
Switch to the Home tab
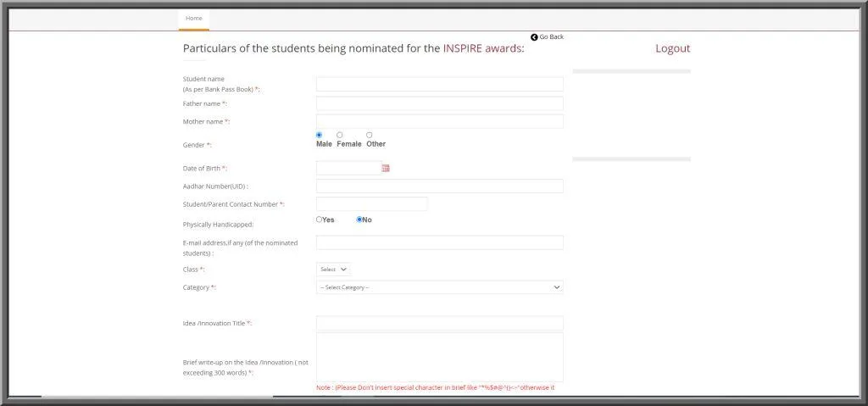click(194, 19)
